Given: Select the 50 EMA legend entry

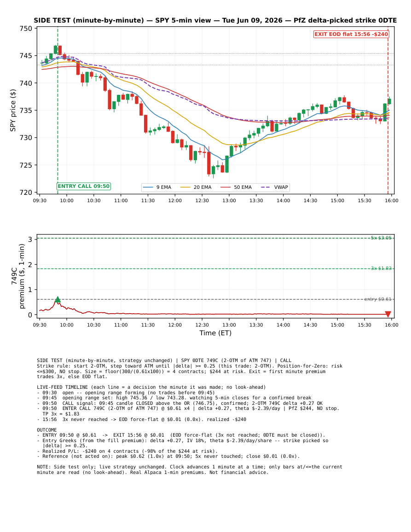Looking at the screenshot, I should pyautogui.click(x=236, y=187).
